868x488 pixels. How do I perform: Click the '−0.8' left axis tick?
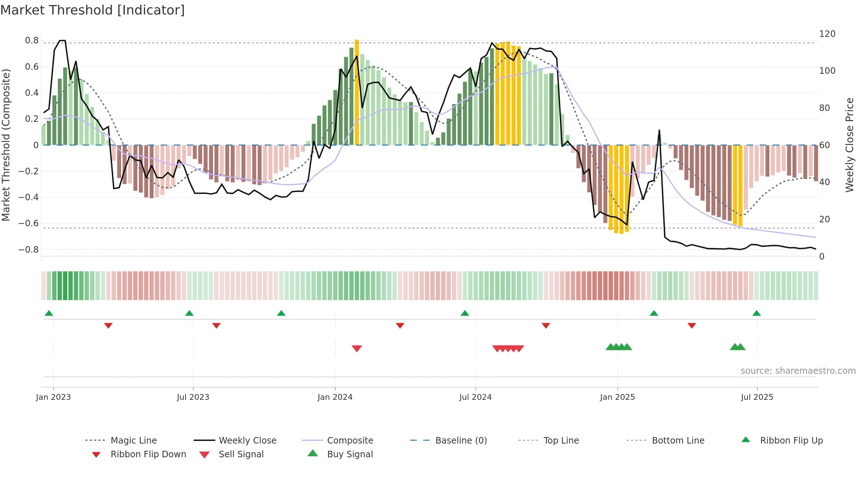point(29,249)
